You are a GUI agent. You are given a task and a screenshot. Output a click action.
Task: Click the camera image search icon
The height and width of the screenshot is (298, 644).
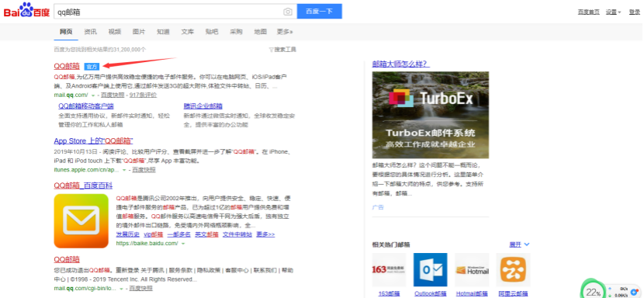coord(288,12)
